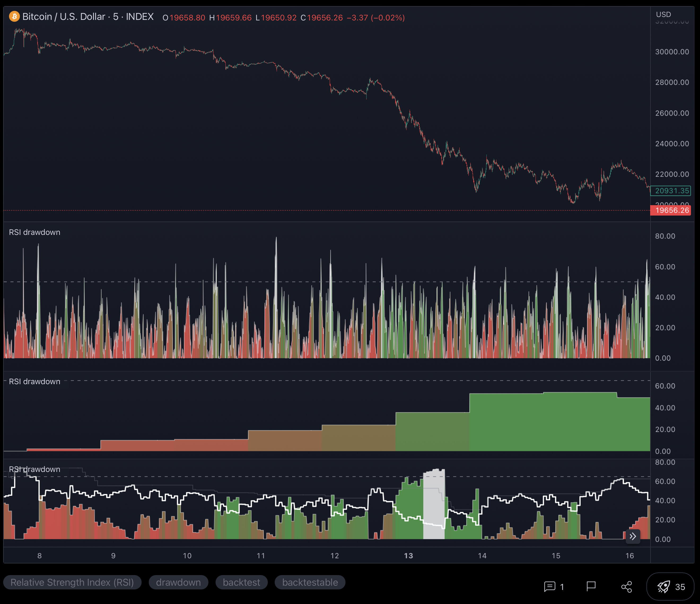Image resolution: width=700 pixels, height=604 pixels.
Task: Click the flag icon
Action: tap(591, 587)
